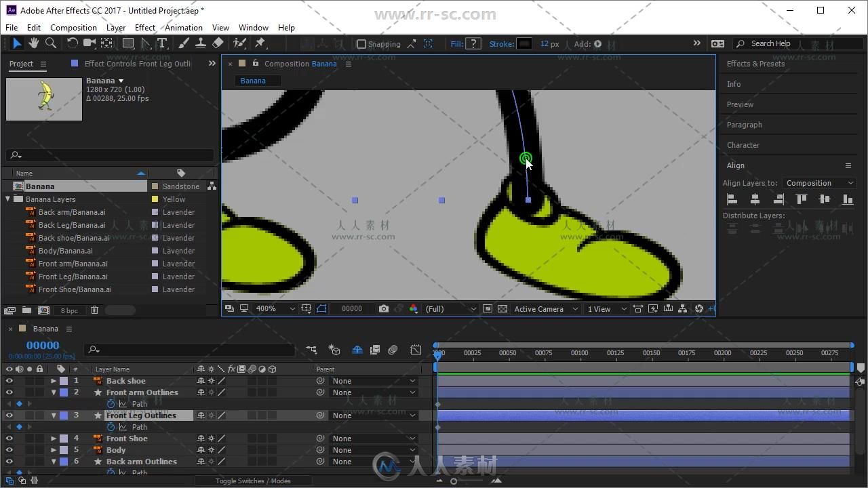Image resolution: width=868 pixels, height=488 pixels.
Task: Toggle mask and shape path visibility
Action: [x=321, y=308]
